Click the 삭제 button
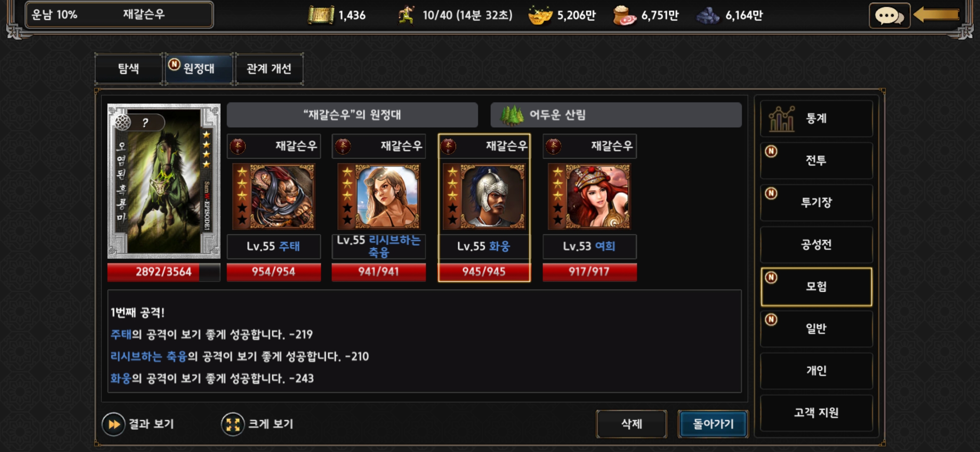The height and width of the screenshot is (452, 980). (632, 424)
